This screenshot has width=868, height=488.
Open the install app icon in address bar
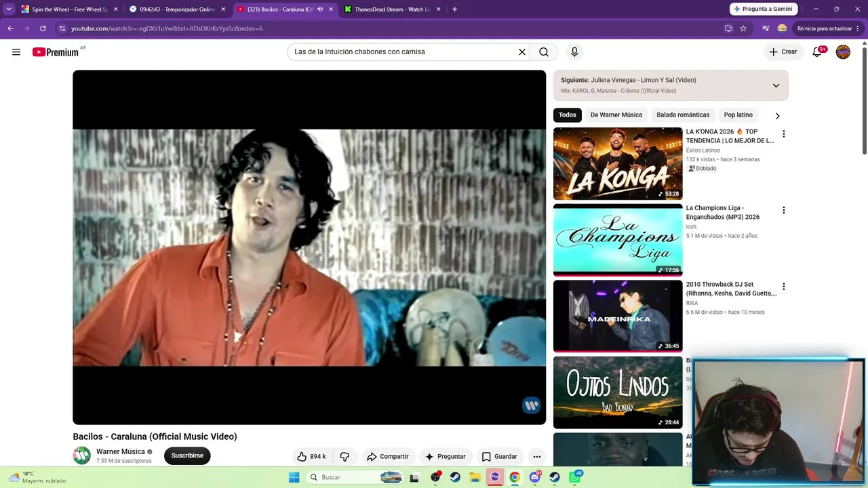728,28
